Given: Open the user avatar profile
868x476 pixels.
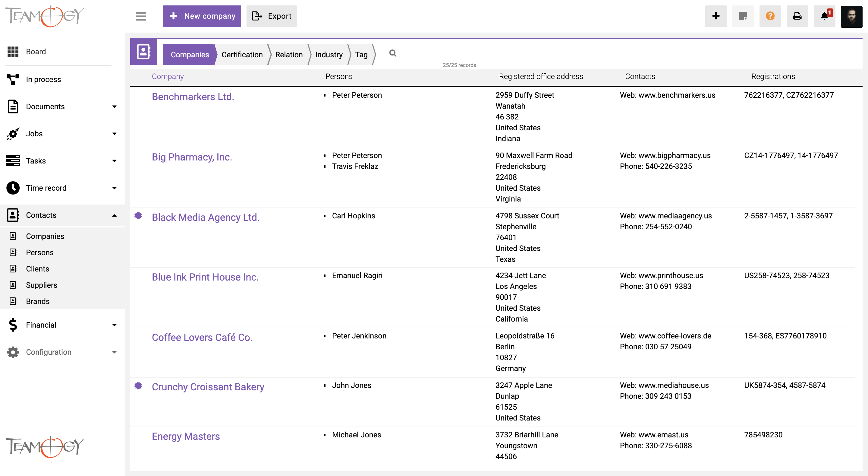Looking at the screenshot, I should click(x=851, y=16).
